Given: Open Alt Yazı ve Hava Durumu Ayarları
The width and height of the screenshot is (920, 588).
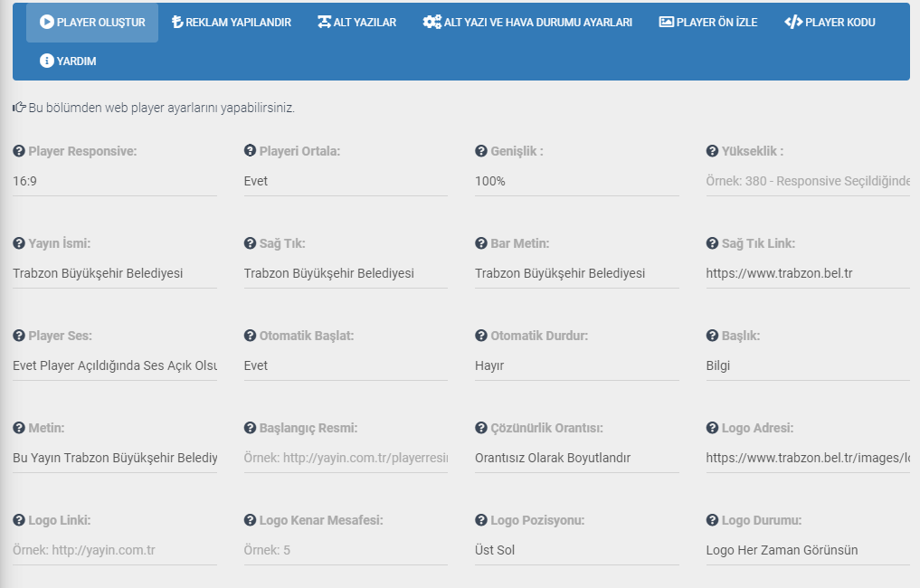Looking at the screenshot, I should [527, 23].
